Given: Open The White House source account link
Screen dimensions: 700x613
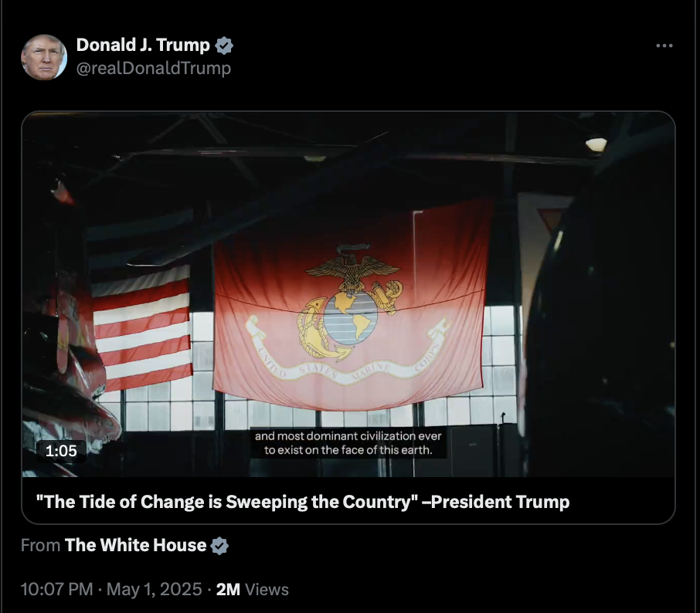Looking at the screenshot, I should point(135,545).
